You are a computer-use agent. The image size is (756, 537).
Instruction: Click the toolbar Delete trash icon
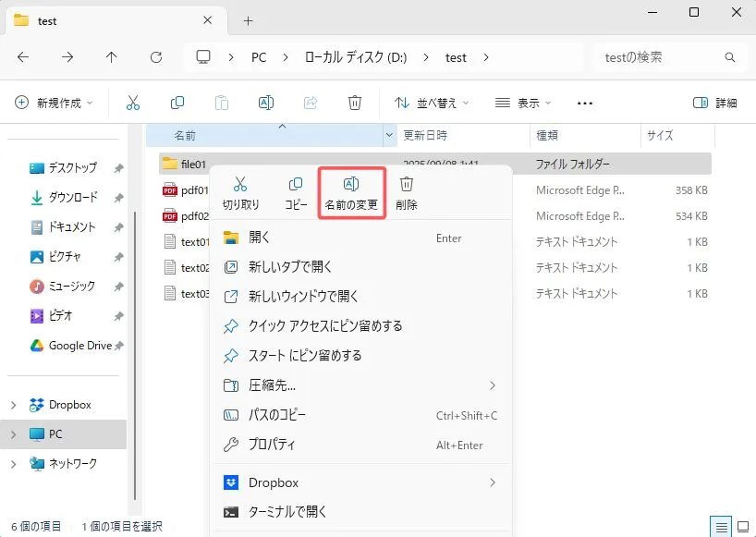(x=355, y=103)
